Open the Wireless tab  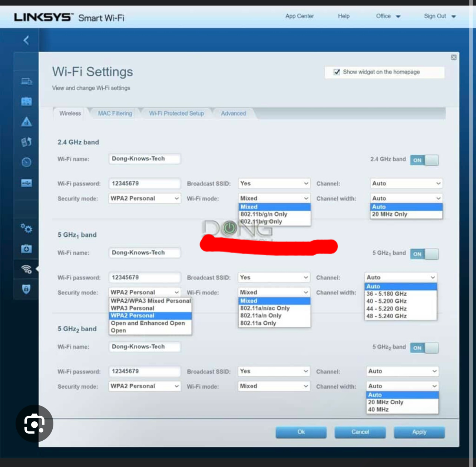(x=70, y=114)
